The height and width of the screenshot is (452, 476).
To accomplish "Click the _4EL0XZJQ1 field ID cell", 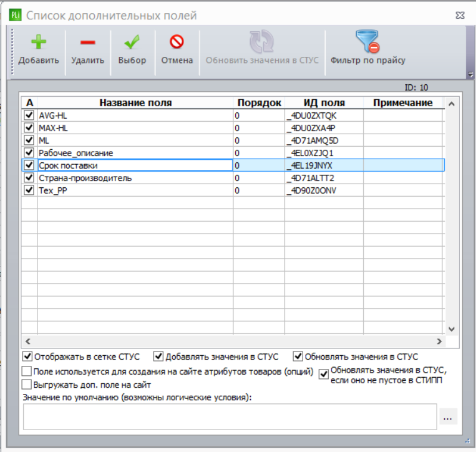I will click(x=324, y=153).
